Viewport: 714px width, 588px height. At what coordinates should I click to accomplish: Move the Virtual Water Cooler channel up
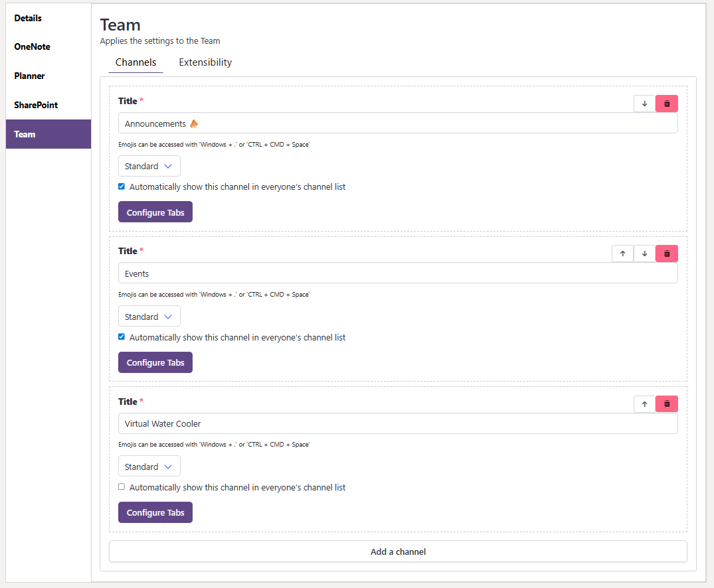[x=644, y=404]
